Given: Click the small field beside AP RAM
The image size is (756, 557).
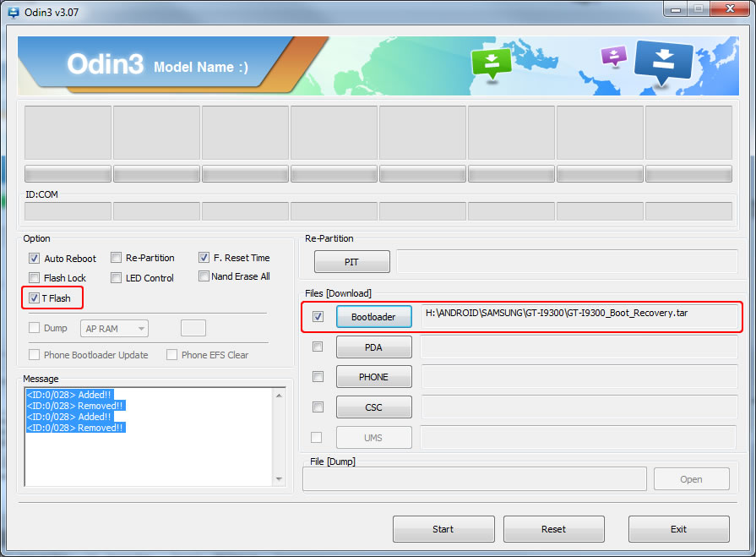Looking at the screenshot, I should [193, 328].
